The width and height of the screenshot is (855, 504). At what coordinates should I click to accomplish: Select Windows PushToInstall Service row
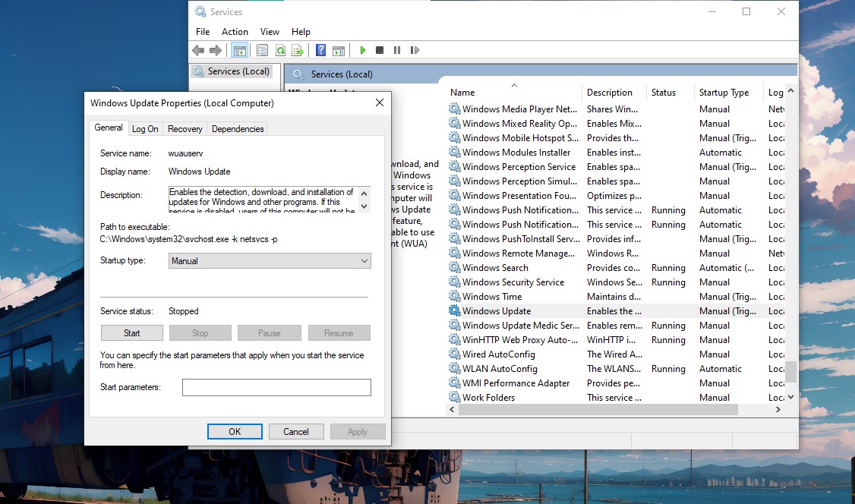[x=616, y=238]
